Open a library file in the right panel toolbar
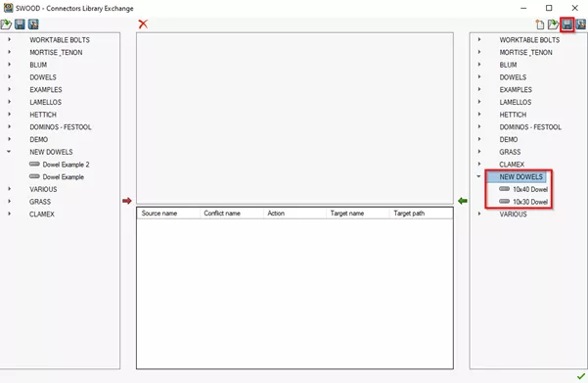This screenshot has height=383, width=588. (553, 24)
